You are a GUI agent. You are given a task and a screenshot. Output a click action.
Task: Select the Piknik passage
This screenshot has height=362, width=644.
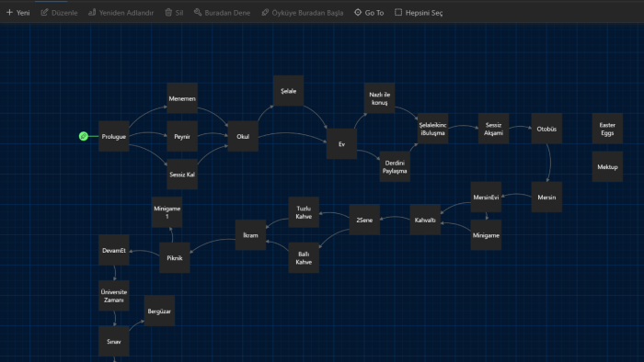pos(175,257)
